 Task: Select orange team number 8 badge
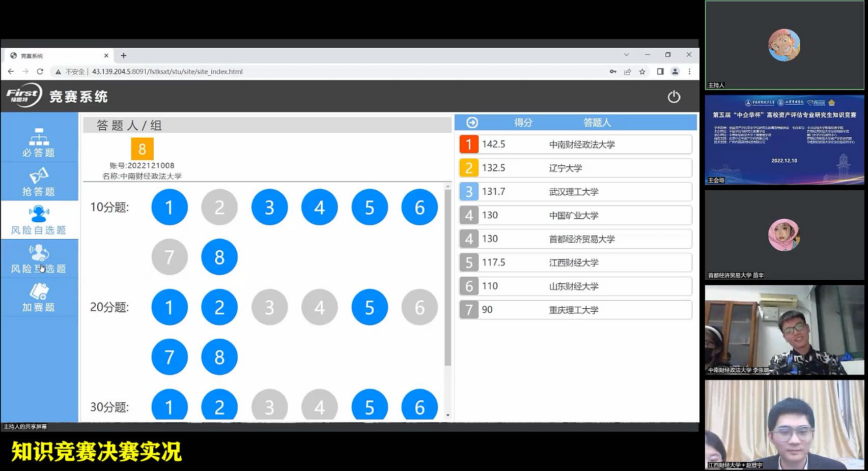pyautogui.click(x=142, y=149)
